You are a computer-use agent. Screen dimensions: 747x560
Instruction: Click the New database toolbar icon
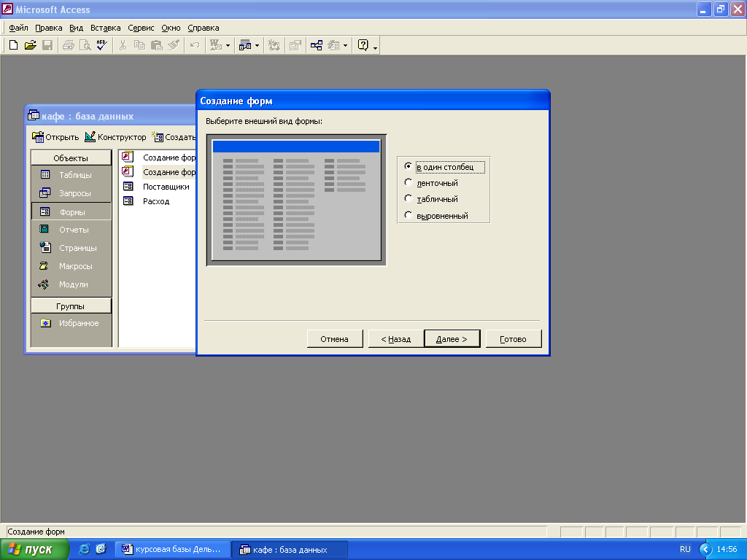[x=13, y=45]
